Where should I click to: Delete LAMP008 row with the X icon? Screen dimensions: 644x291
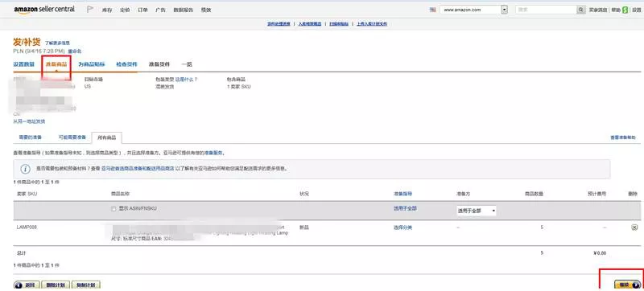coord(634,227)
